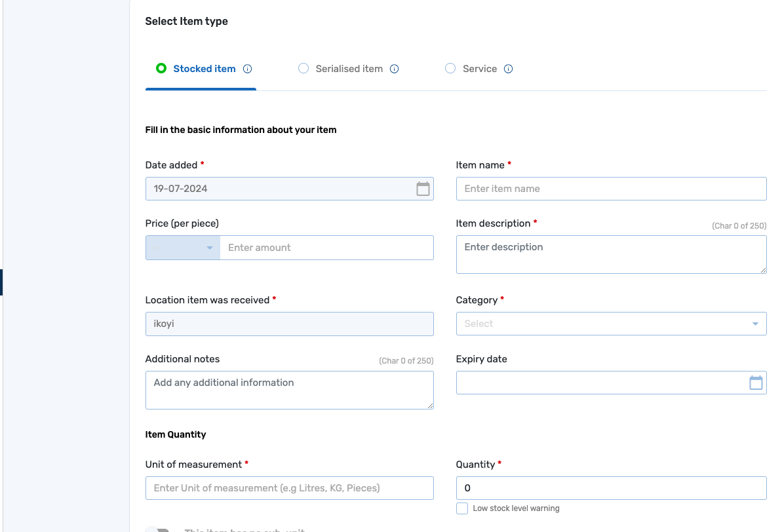Viewport: 782px width, 532px height.
Task: Enable the Low stock level warning checkbox
Action: pos(461,508)
